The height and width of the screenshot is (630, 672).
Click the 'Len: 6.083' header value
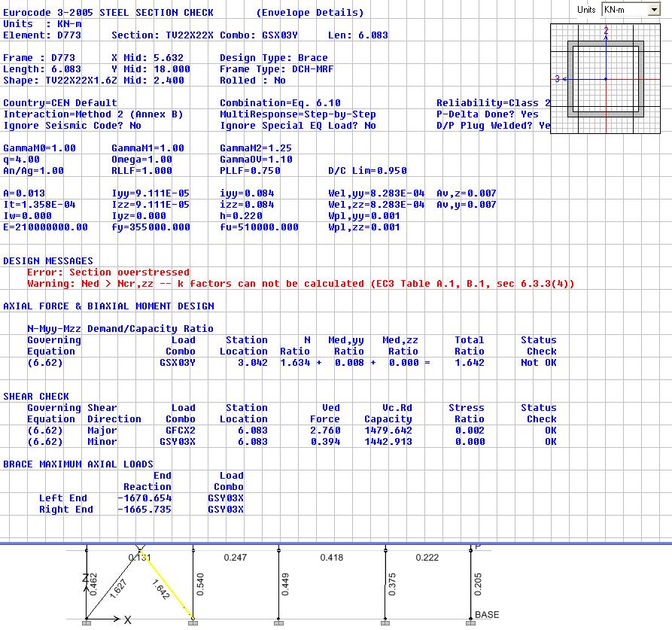point(358,35)
